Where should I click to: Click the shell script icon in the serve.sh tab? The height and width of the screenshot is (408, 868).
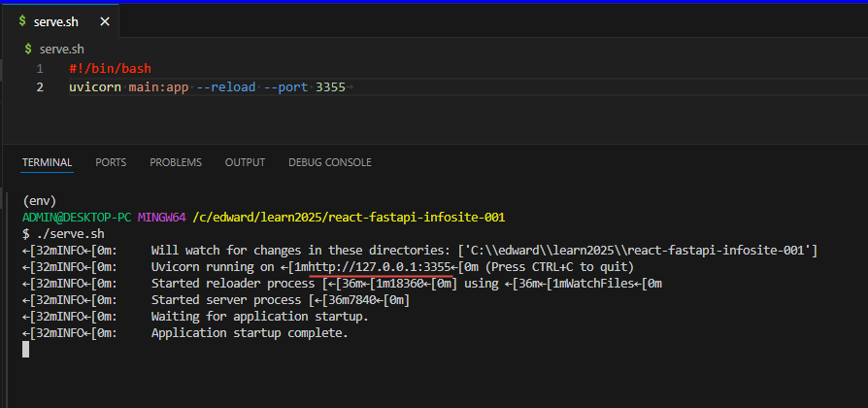[x=20, y=21]
